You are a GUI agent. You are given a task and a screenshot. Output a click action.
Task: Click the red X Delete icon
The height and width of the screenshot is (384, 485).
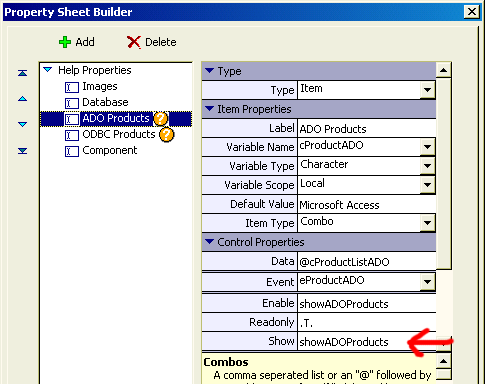(134, 42)
